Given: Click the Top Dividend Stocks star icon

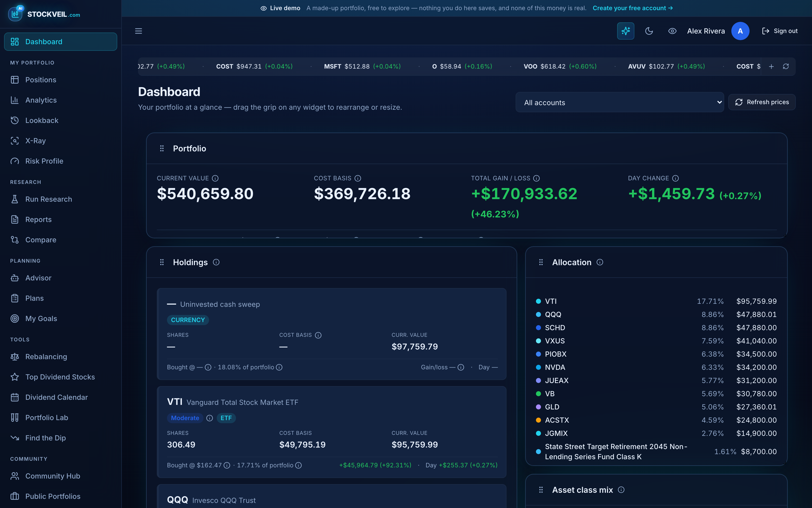Looking at the screenshot, I should [x=15, y=377].
